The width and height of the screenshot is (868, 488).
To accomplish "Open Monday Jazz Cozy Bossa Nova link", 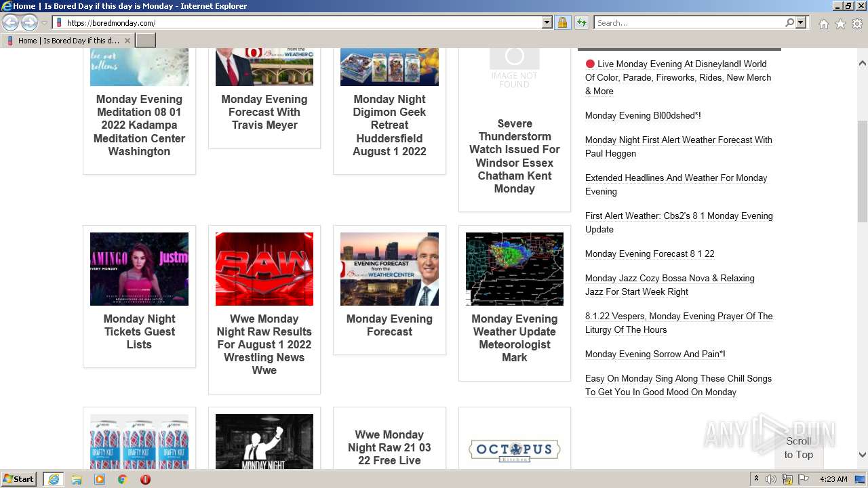I will pos(670,285).
